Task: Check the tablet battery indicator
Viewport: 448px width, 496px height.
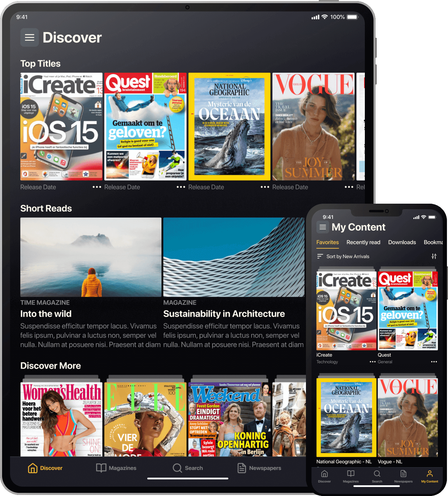Action: [353, 17]
